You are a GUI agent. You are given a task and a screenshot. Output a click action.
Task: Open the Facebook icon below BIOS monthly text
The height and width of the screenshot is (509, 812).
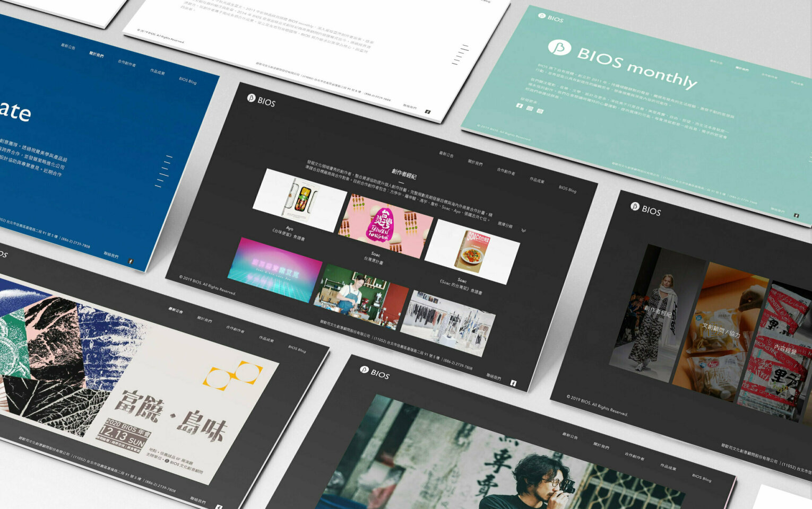520,106
